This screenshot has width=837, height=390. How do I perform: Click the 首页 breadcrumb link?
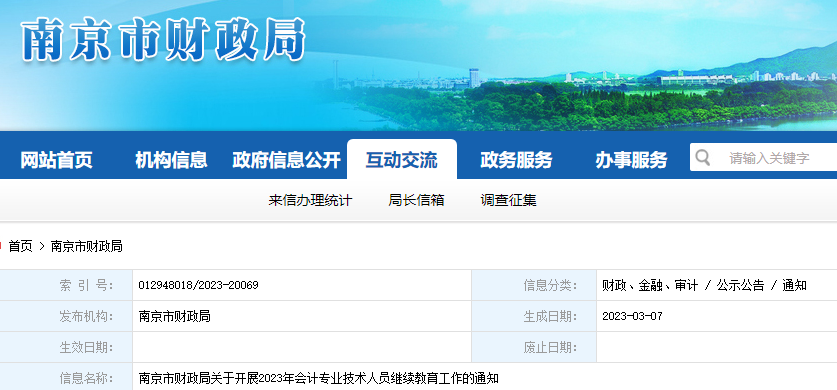[20, 246]
